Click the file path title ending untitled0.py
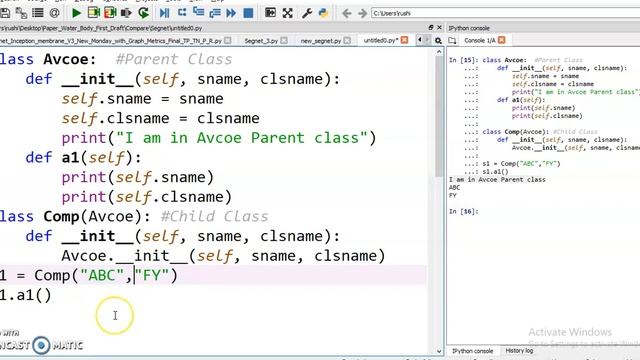 (x=101, y=28)
